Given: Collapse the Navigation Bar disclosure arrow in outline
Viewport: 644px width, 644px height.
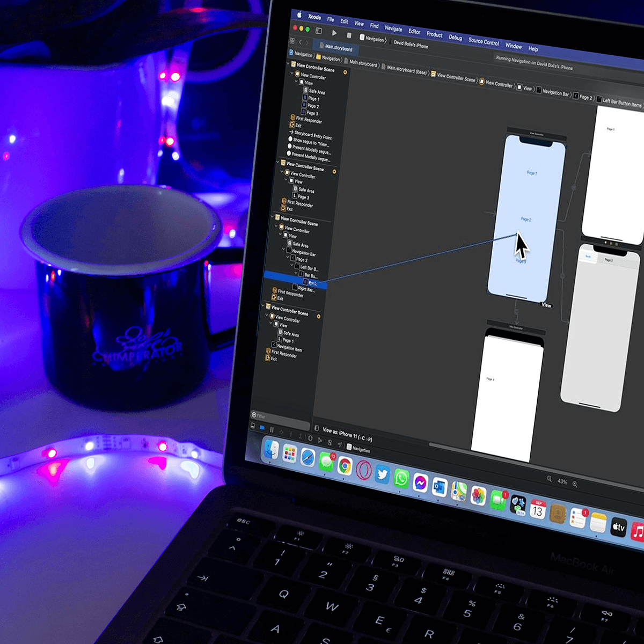Looking at the screenshot, I should click(x=283, y=249).
